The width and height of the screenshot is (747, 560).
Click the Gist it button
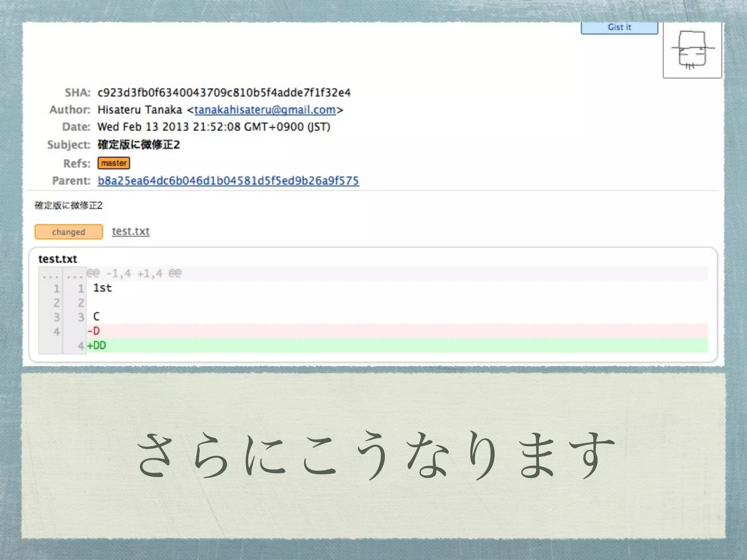coord(619,27)
